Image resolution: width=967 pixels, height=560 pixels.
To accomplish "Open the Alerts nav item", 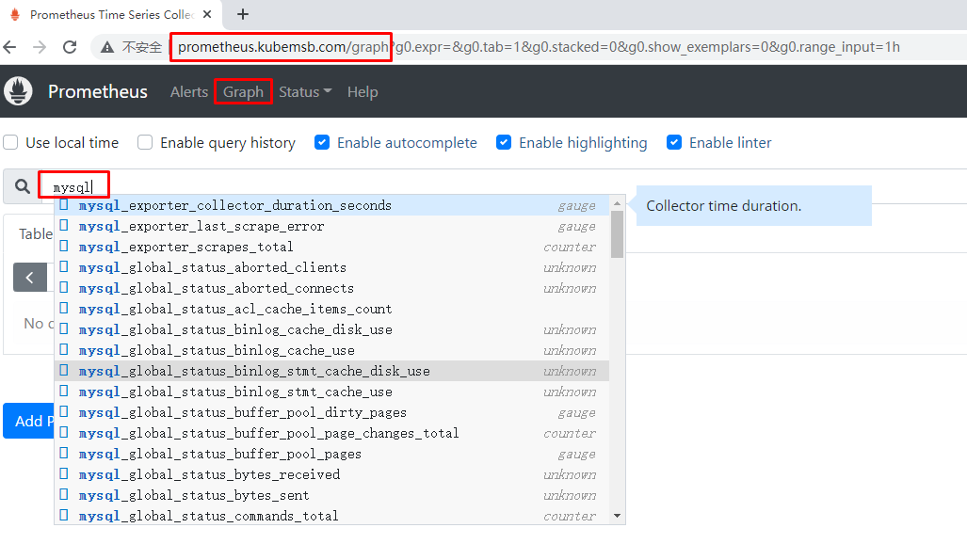I will point(189,92).
